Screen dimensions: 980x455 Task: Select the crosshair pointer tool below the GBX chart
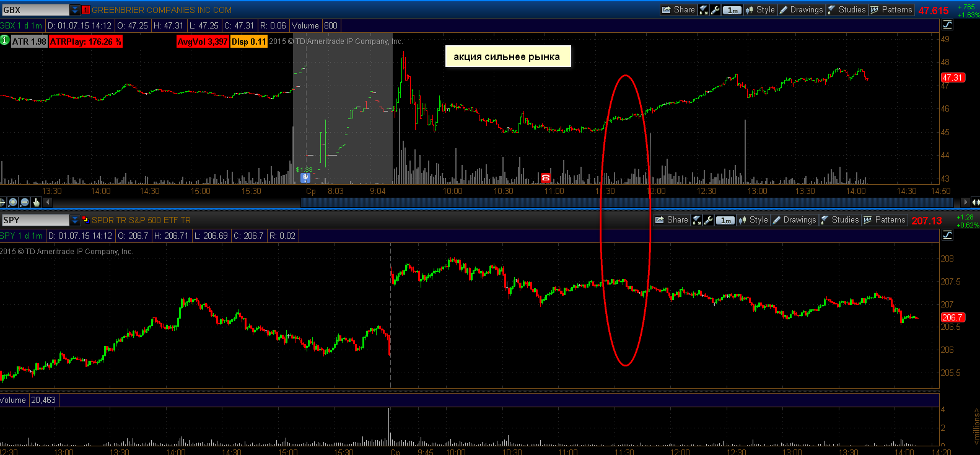click(x=2, y=202)
